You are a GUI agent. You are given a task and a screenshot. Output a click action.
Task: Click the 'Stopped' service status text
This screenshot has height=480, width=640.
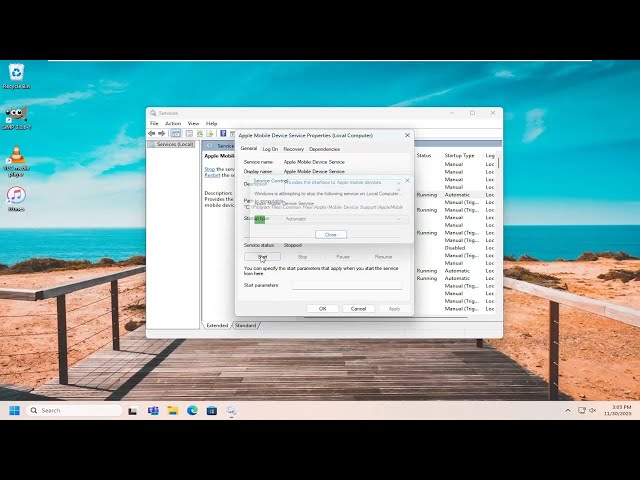(293, 245)
